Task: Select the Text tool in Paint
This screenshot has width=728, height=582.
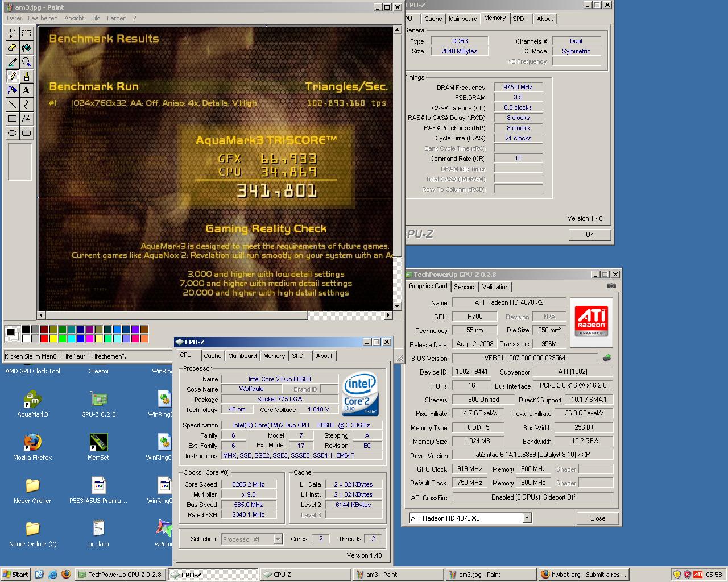Action: tap(26, 90)
